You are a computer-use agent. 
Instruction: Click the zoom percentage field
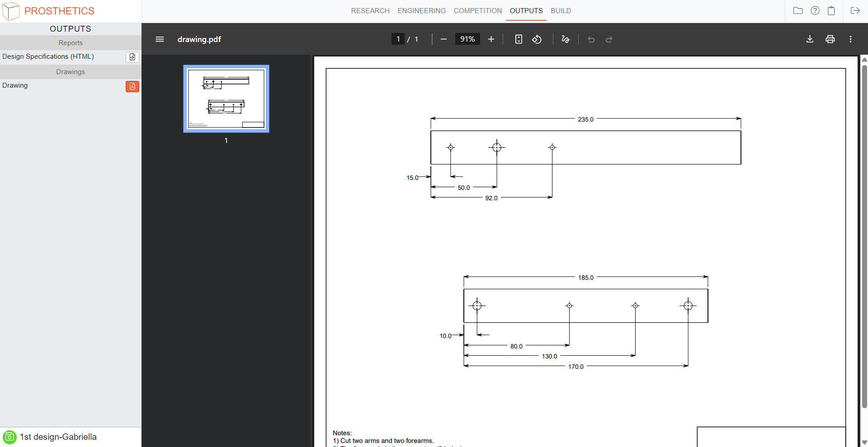(x=467, y=39)
